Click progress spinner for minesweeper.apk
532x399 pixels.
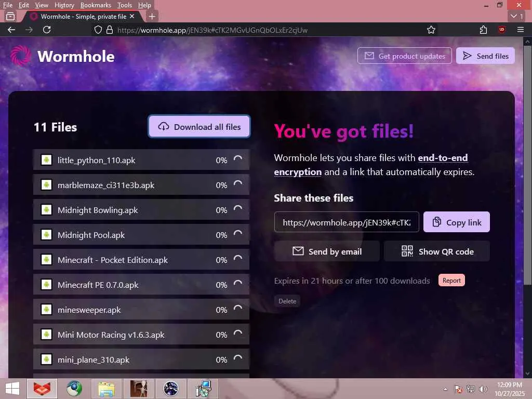click(238, 309)
